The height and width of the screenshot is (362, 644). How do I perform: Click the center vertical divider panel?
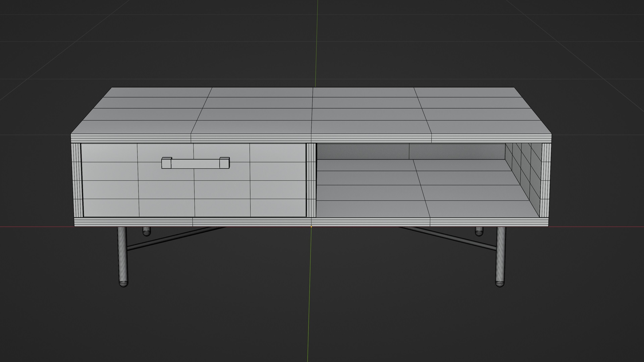click(x=311, y=180)
